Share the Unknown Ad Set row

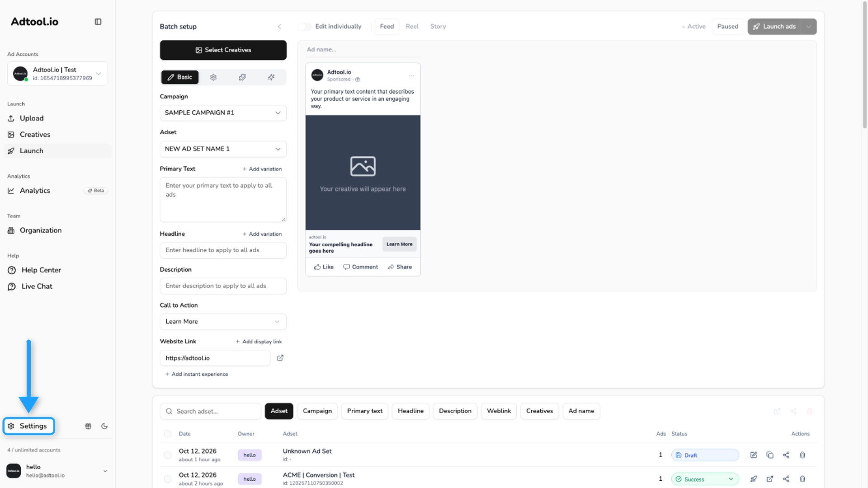(x=786, y=455)
